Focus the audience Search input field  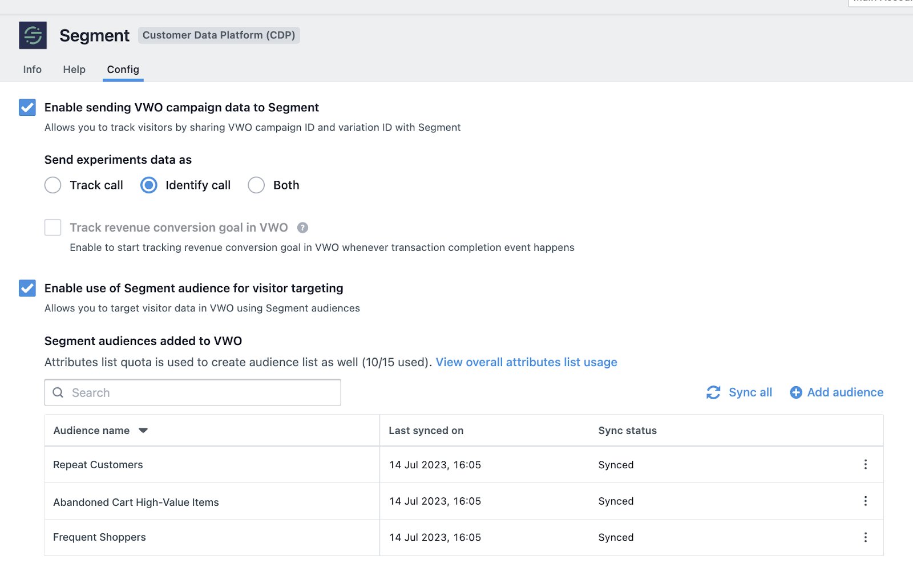pyautogui.click(x=193, y=392)
